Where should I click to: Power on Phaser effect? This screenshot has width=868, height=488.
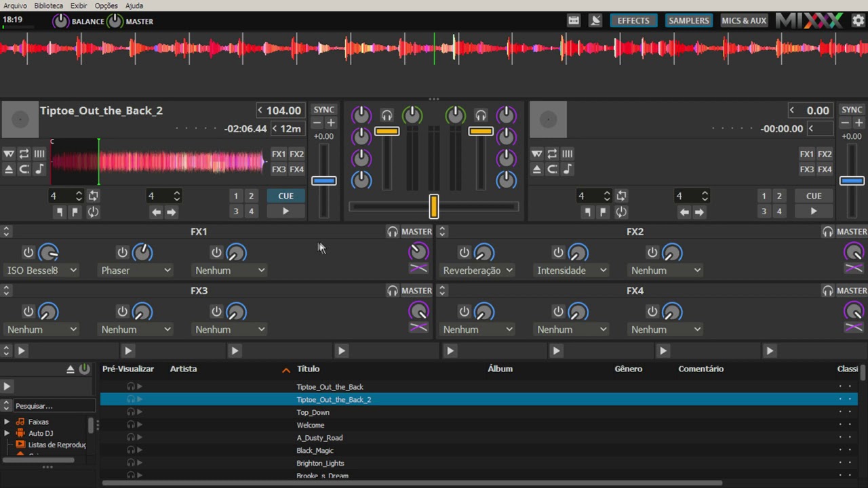[122, 252]
